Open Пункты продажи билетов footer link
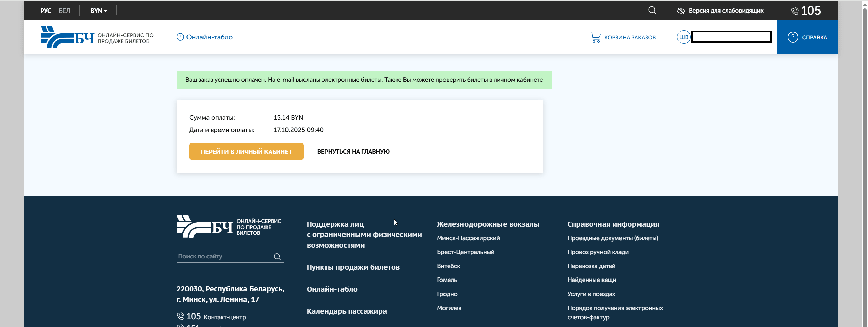 tap(353, 267)
